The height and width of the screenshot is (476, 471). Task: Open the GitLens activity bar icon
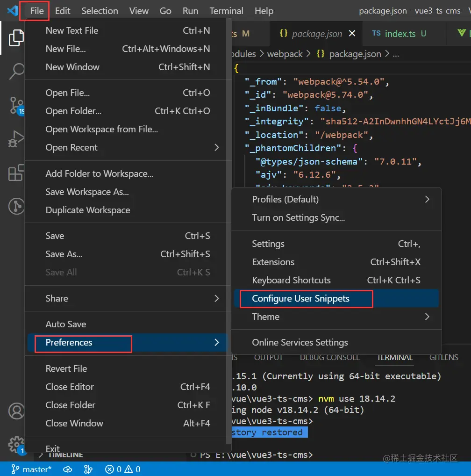(x=16, y=206)
